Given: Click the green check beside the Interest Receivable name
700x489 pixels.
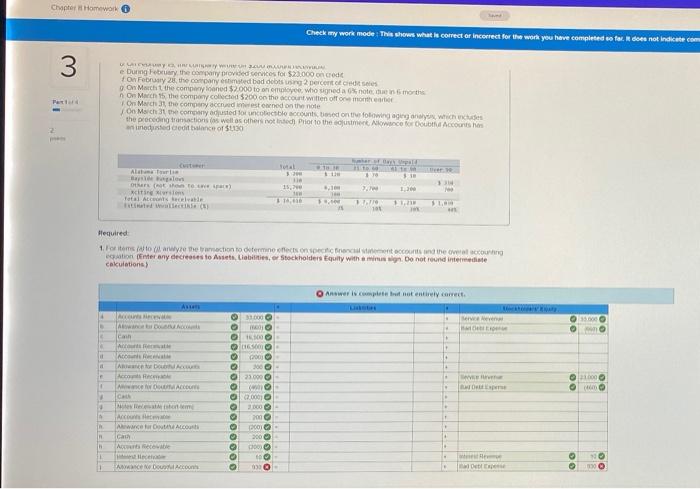Looking at the screenshot, I should [x=233, y=457].
